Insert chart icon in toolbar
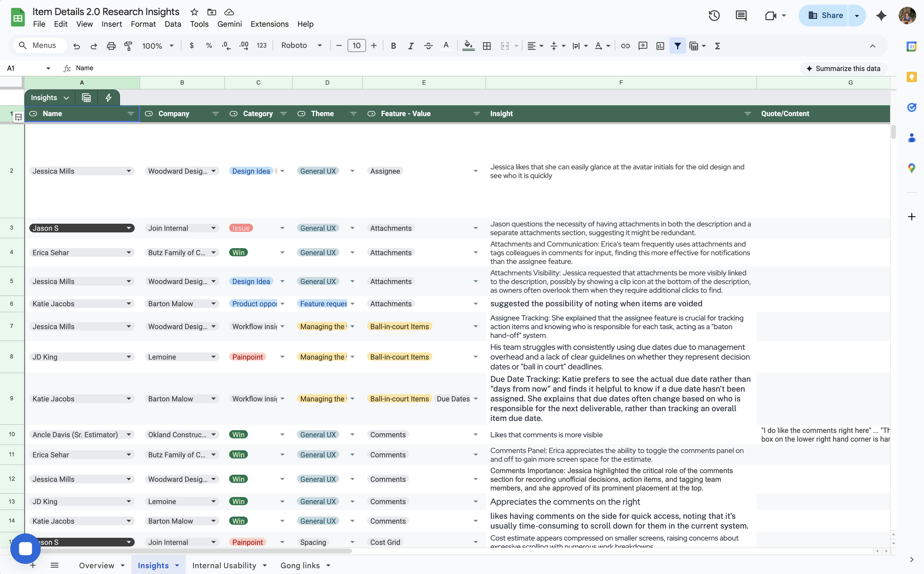The image size is (924, 574). (x=660, y=46)
